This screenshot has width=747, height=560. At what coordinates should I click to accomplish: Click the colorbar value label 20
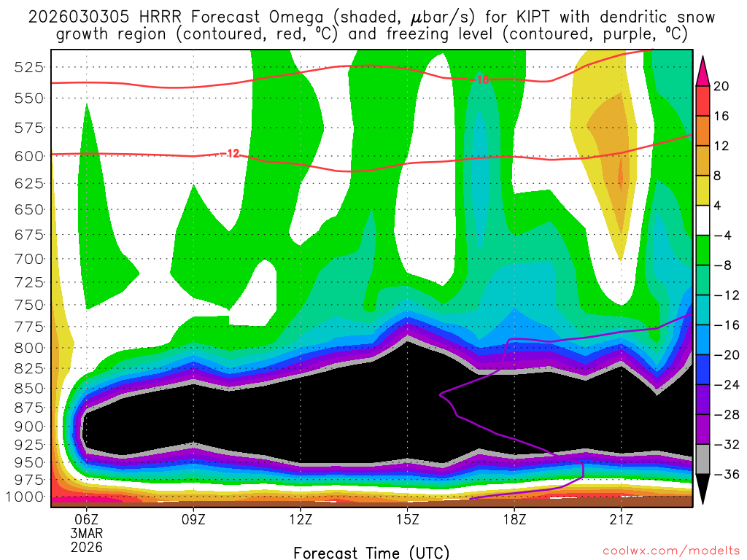(721, 86)
